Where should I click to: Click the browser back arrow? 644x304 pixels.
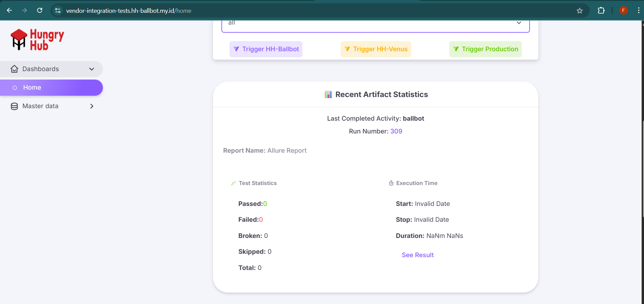(9, 10)
